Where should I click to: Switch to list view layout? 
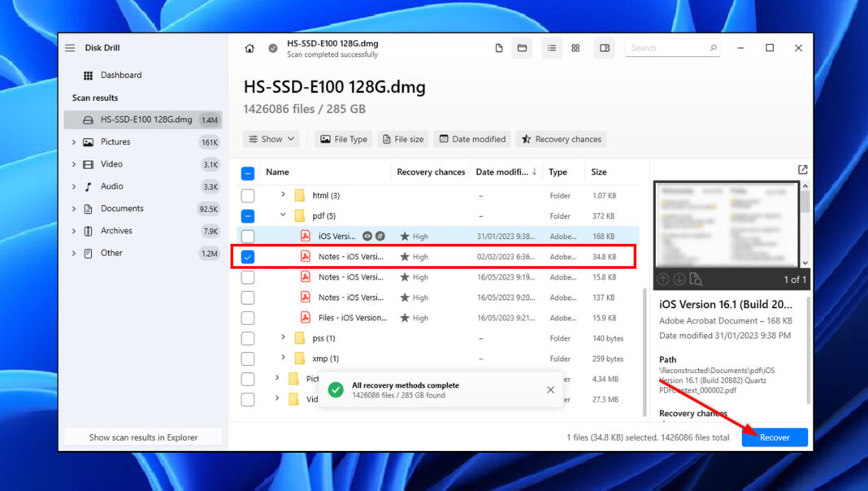tap(552, 48)
